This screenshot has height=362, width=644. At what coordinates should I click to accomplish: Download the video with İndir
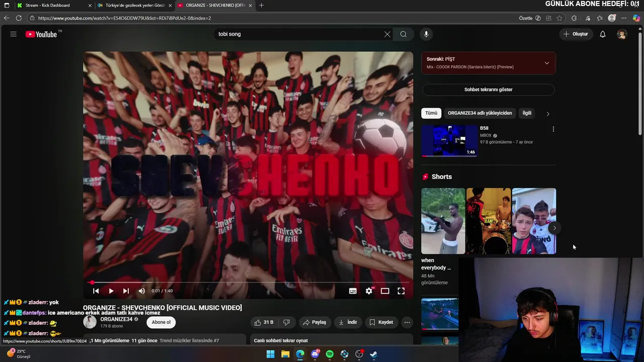(348, 322)
